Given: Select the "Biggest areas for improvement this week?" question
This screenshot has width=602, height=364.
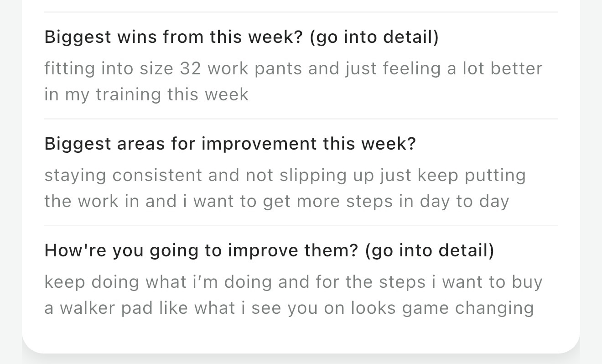Looking at the screenshot, I should tap(230, 144).
